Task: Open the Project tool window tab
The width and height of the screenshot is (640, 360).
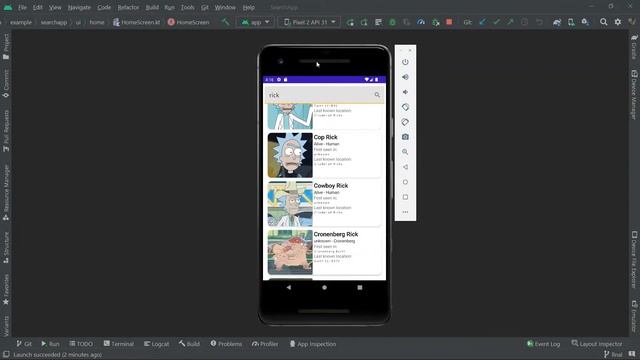Action: coord(6,47)
